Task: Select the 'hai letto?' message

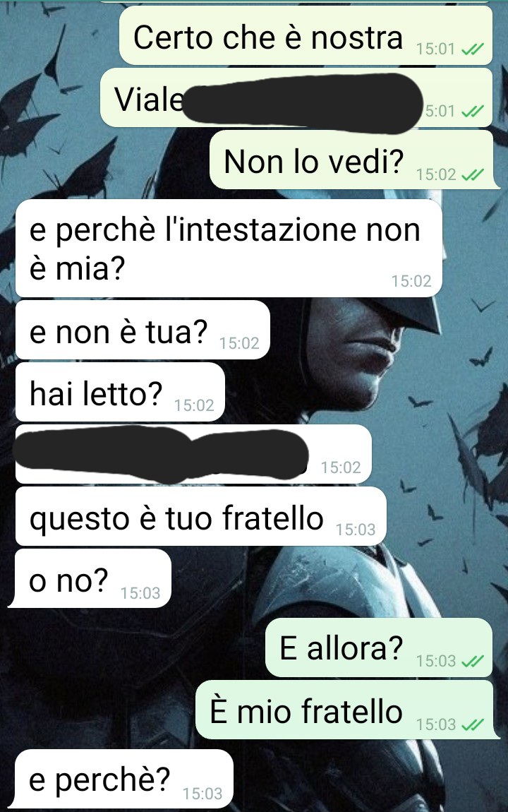Action: click(x=120, y=392)
